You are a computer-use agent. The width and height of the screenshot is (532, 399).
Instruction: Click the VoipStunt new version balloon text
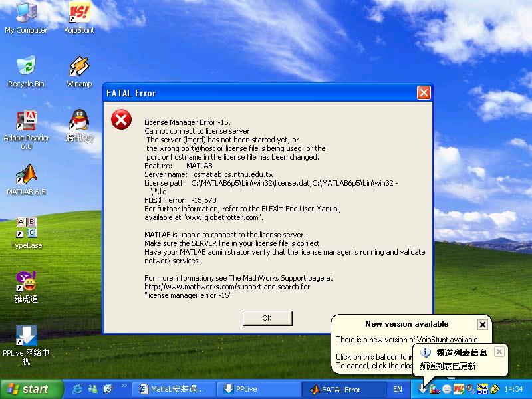[407, 340]
